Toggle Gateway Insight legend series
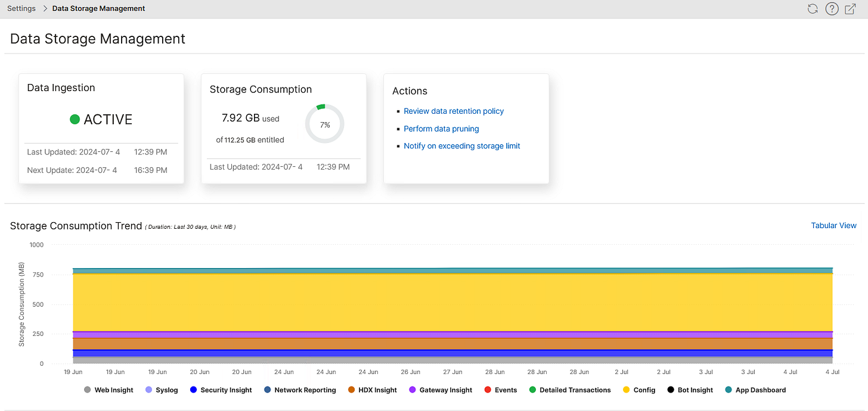Viewport: 868px width, 411px height. (441, 390)
